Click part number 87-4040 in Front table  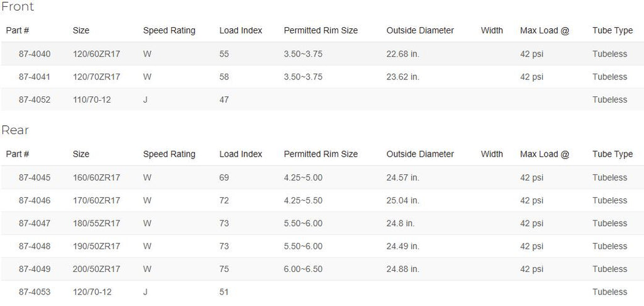tap(35, 54)
